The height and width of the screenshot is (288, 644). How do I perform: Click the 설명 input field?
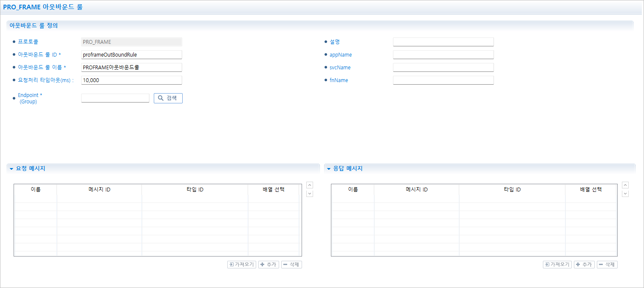(443, 42)
